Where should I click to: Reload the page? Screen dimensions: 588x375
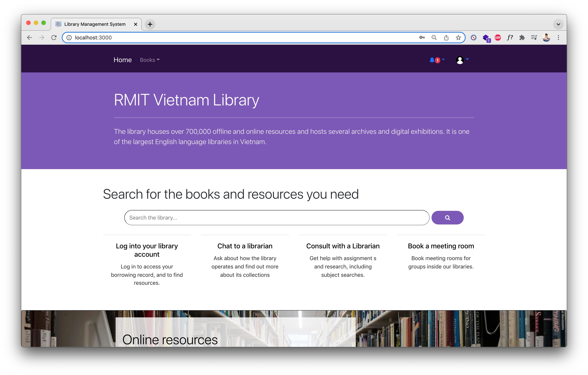pyautogui.click(x=54, y=37)
